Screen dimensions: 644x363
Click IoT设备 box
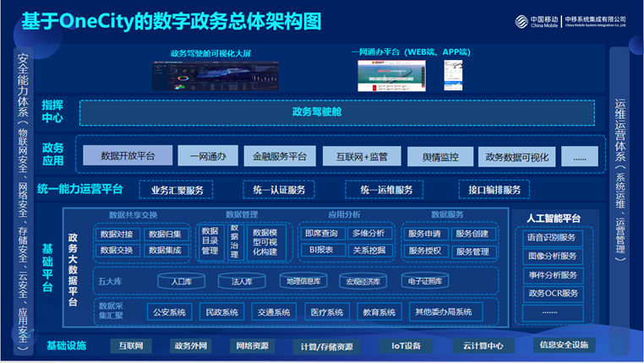pos(407,346)
